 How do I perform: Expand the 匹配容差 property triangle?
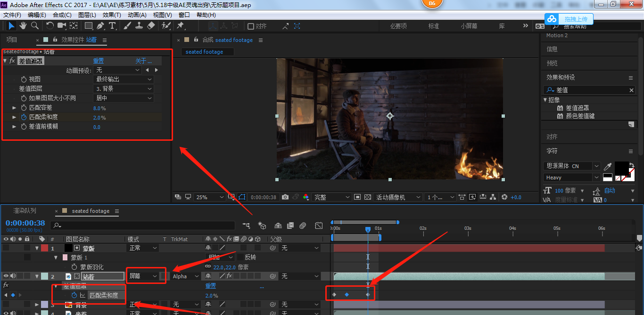tap(14, 108)
